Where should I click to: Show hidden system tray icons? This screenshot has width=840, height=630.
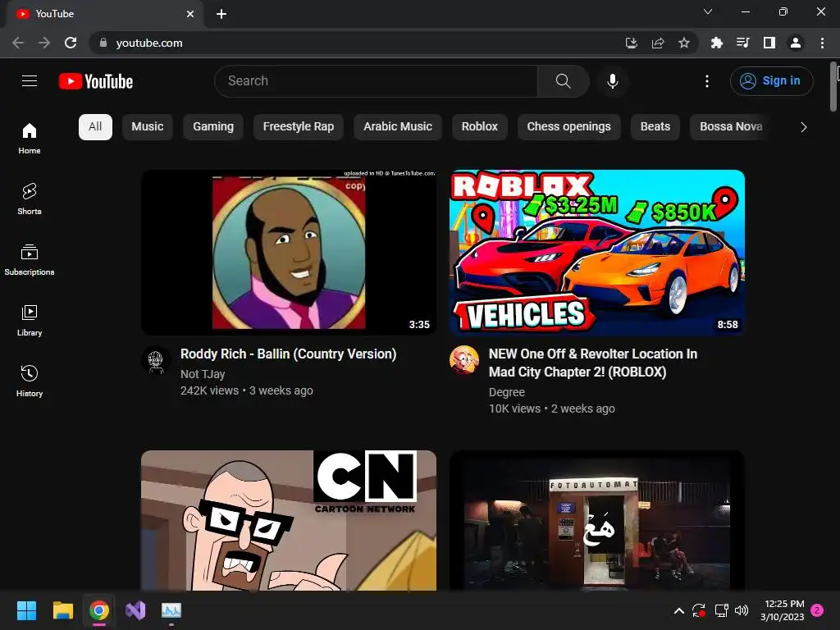click(678, 610)
